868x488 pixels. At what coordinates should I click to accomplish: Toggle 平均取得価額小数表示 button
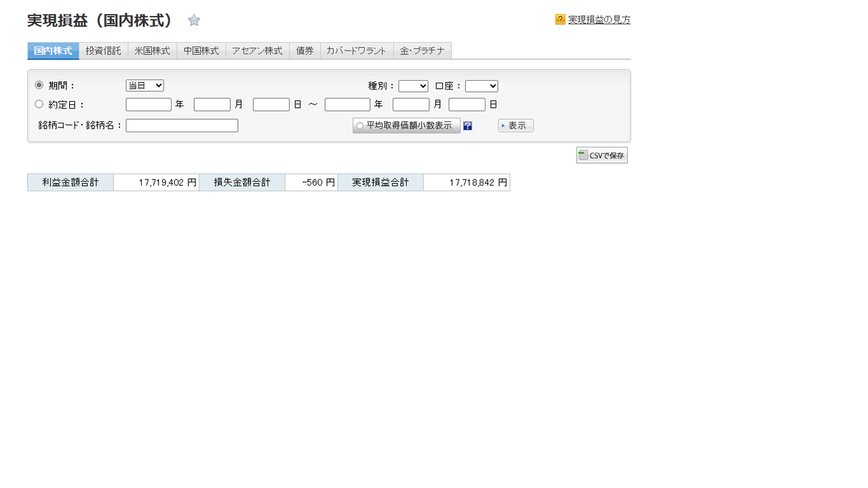[x=407, y=125]
